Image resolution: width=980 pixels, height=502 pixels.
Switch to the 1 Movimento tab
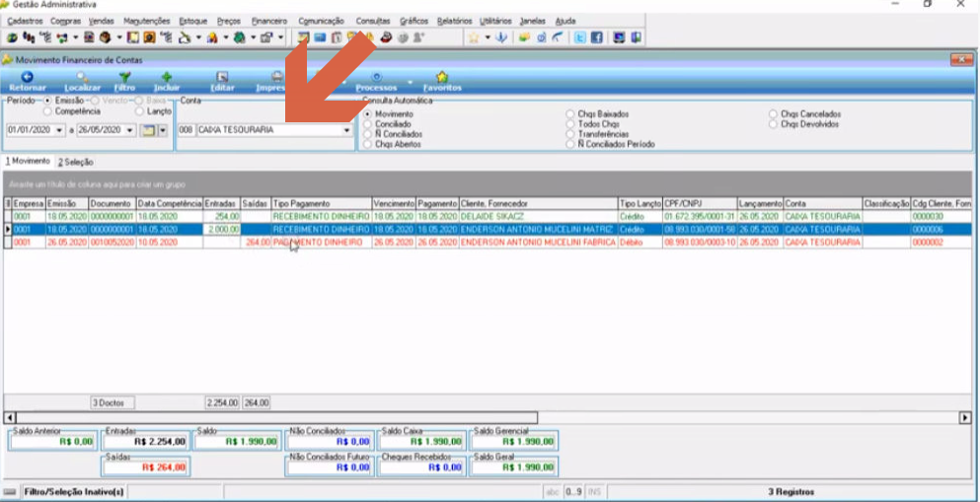point(28,161)
